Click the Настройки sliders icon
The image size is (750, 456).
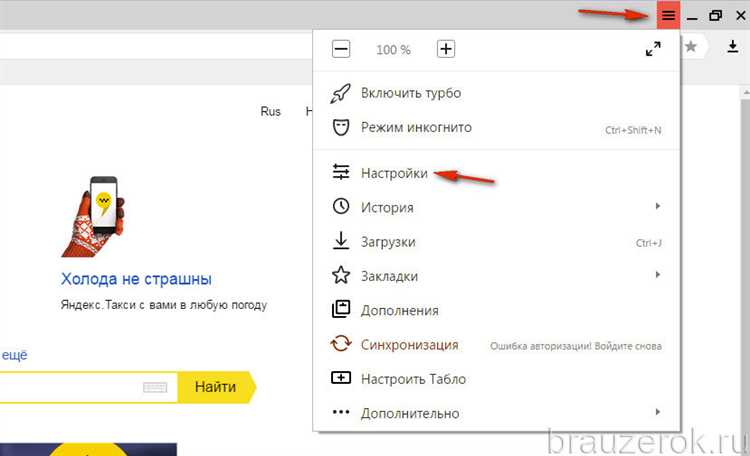click(x=341, y=172)
